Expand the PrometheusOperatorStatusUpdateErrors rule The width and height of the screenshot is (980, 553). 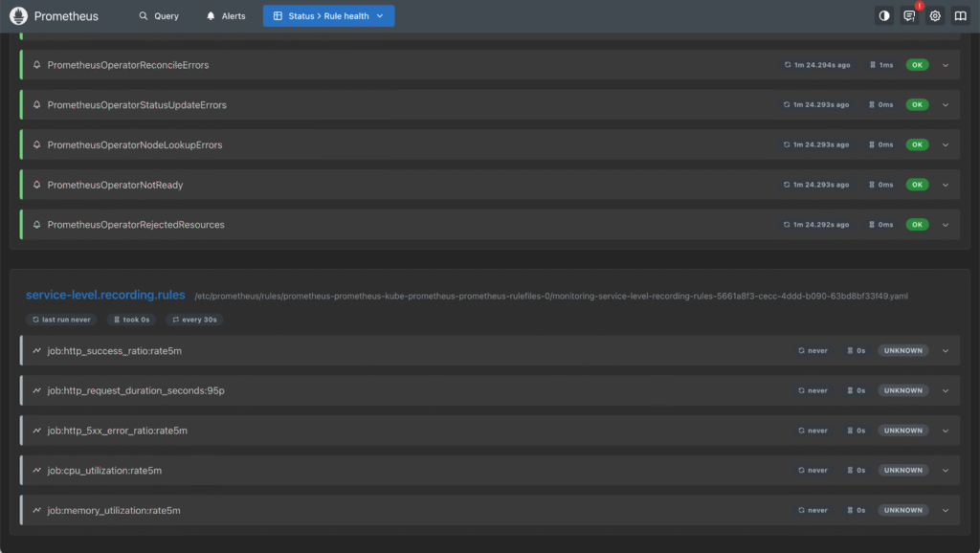click(x=946, y=105)
